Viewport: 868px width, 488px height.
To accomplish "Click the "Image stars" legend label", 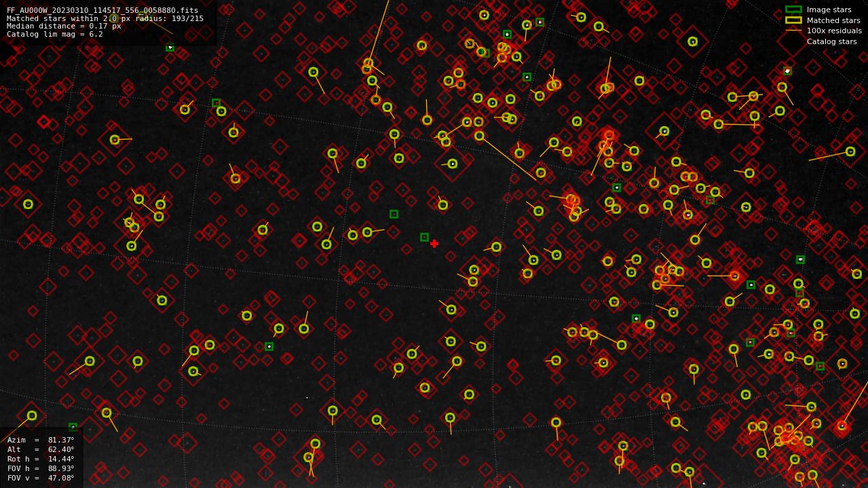I will coord(829,10).
